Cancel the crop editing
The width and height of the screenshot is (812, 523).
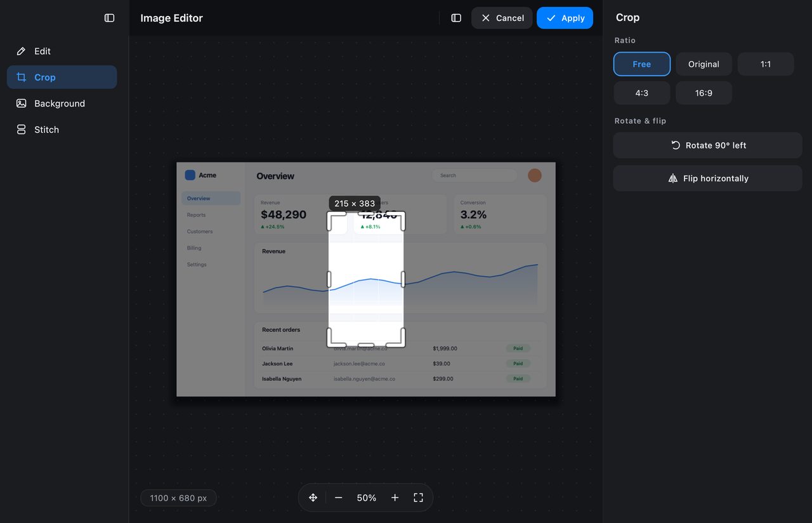click(502, 18)
